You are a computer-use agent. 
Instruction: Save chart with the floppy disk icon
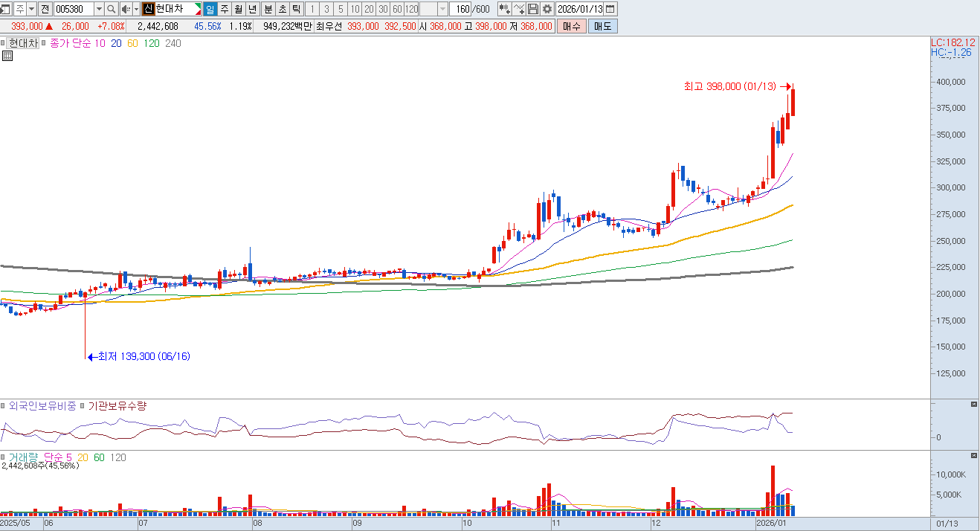point(533,9)
